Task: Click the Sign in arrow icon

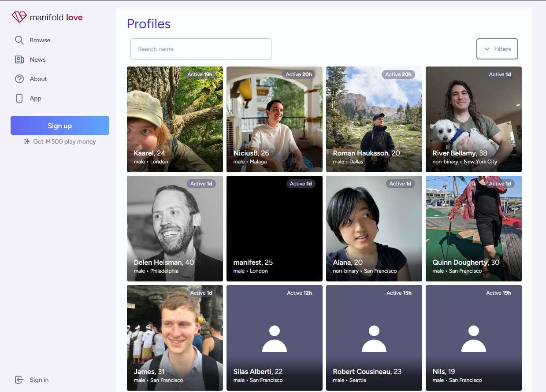Action: (19, 380)
